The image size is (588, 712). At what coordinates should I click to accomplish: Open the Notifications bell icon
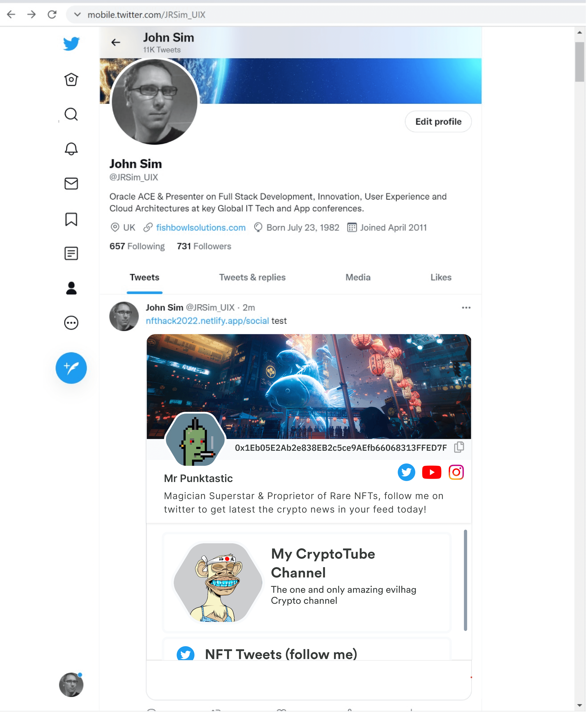71,149
